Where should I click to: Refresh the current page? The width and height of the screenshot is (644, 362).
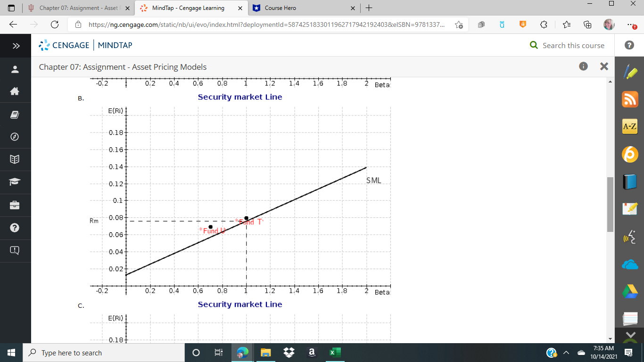pos(55,25)
